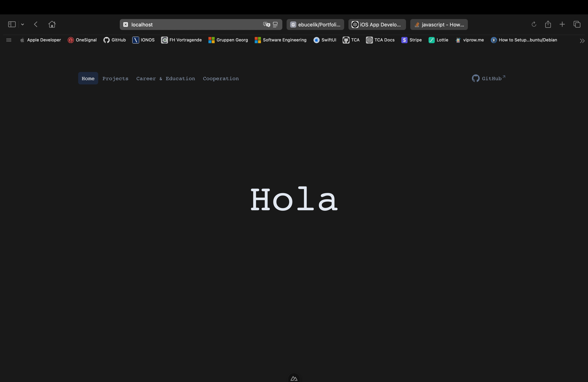Open the Software Engineering bookmark

[280, 40]
